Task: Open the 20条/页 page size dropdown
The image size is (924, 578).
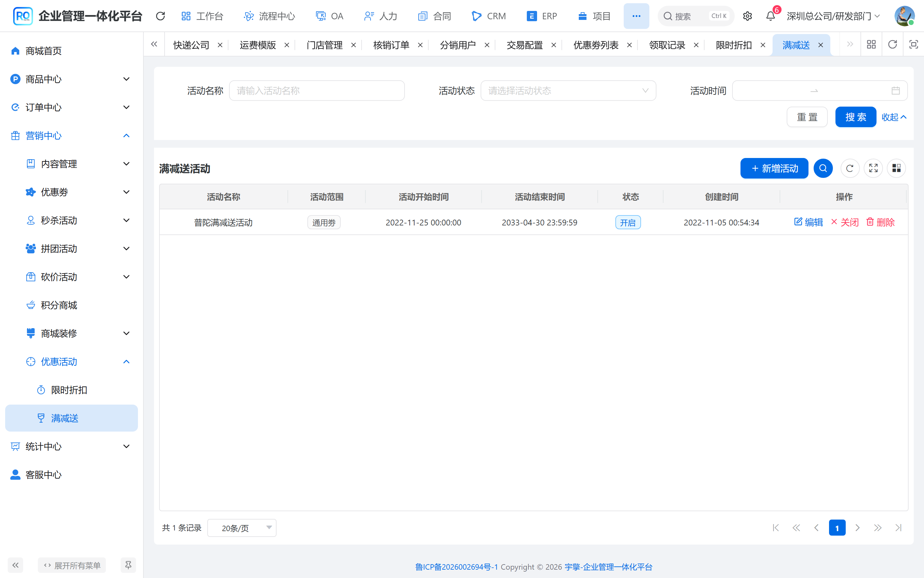Action: pyautogui.click(x=242, y=528)
